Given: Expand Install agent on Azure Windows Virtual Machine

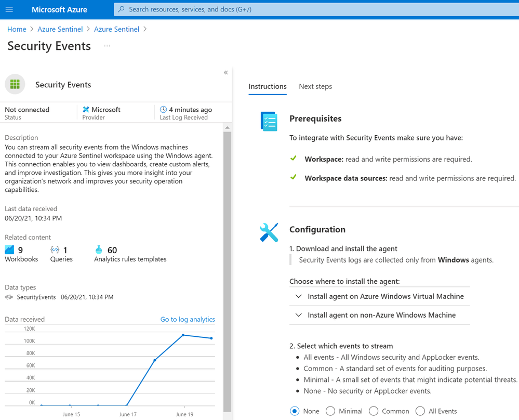Looking at the screenshot, I should (x=380, y=296).
